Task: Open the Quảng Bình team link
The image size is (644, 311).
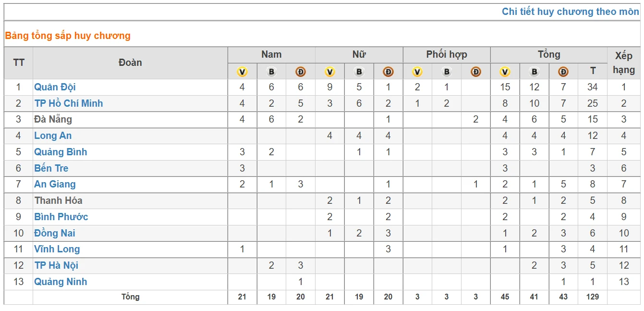Action: (x=61, y=152)
